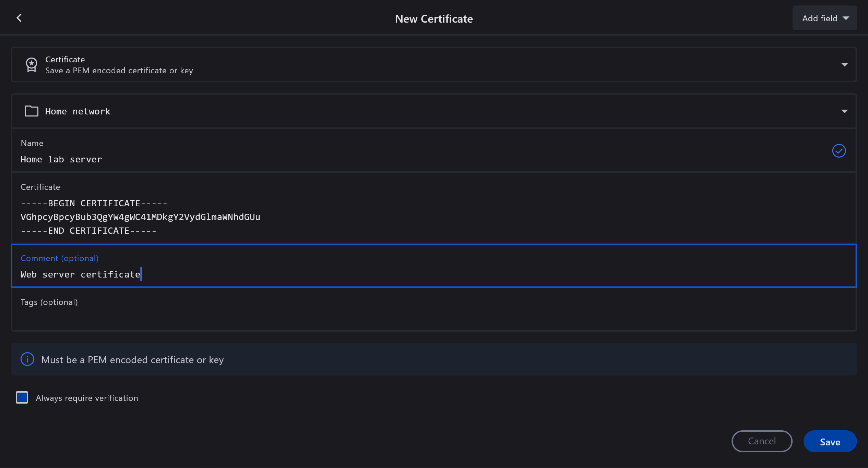Image resolution: width=868 pixels, height=468 pixels.
Task: Toggle Always require verification checkbox
Action: [x=22, y=397]
